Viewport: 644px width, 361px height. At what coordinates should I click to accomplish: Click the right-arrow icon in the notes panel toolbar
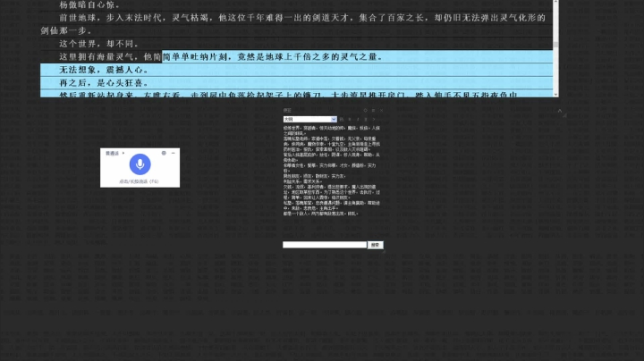coord(374,120)
